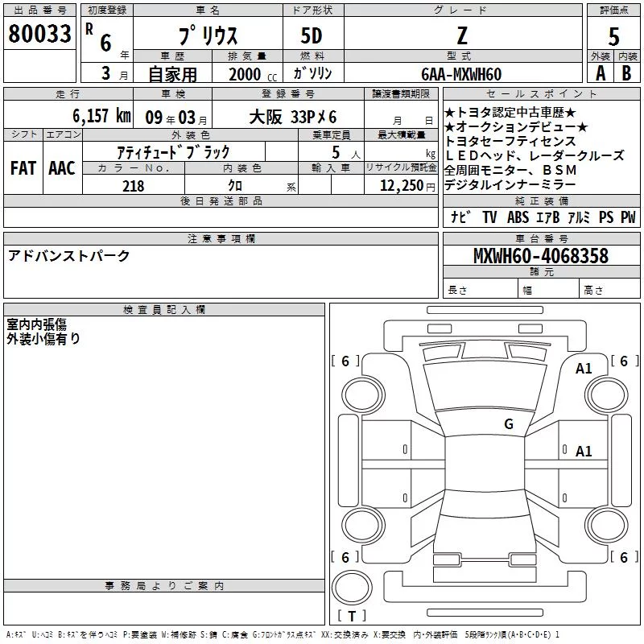The image size is (644, 644).
Task: Click the front-right tire circle in diagram
Action: point(607,395)
